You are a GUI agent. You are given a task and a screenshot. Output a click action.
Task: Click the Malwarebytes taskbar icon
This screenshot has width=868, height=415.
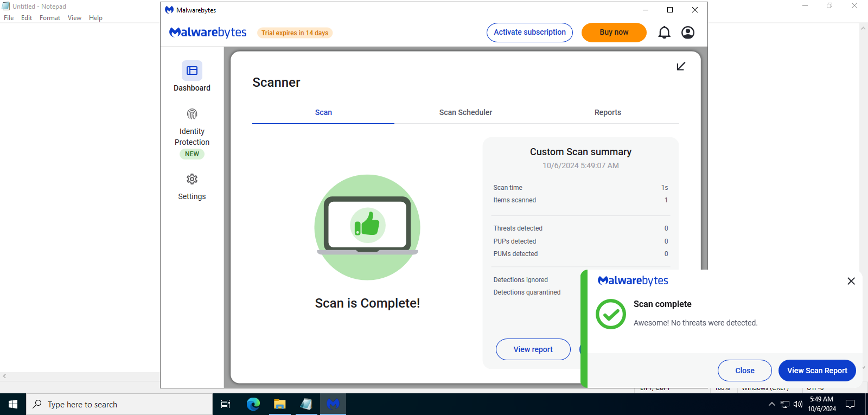coord(333,404)
